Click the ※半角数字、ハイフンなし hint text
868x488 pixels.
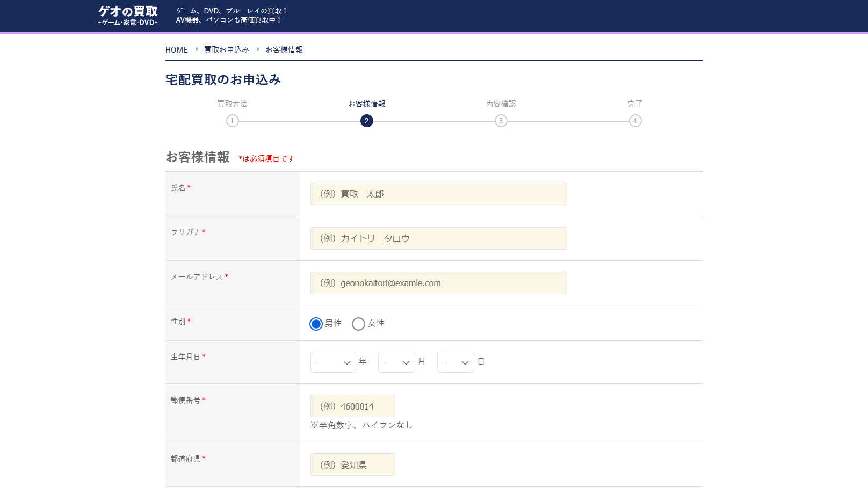click(x=361, y=425)
